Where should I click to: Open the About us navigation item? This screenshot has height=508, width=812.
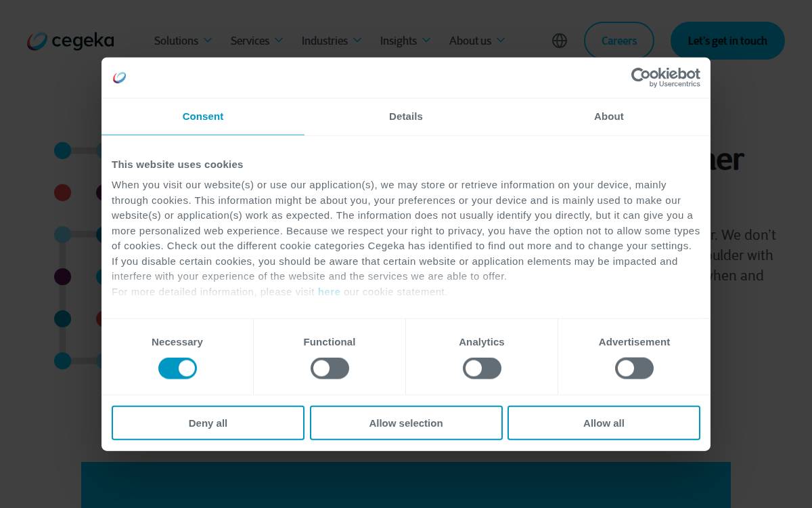point(470,41)
